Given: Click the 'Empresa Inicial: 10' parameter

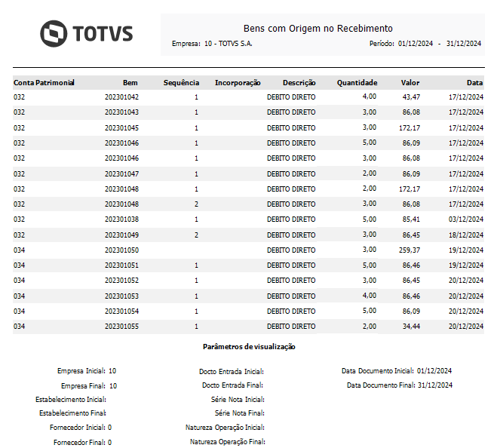Looking at the screenshot, I should point(87,371).
